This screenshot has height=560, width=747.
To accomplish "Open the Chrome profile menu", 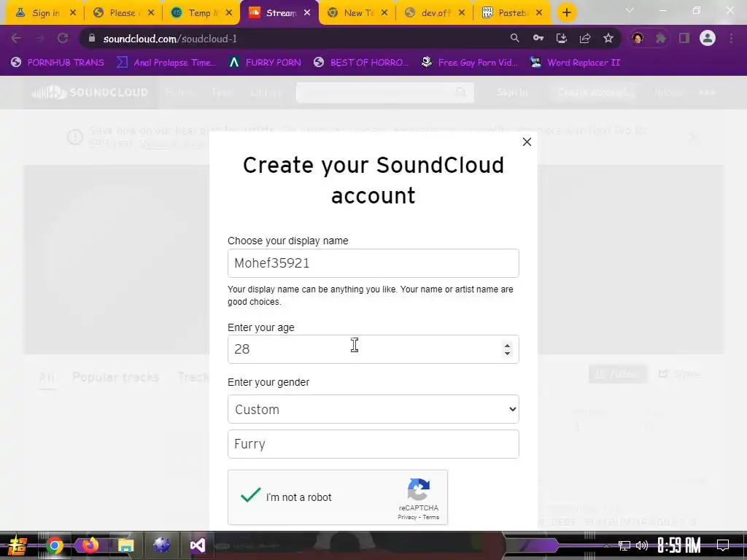I will point(708,38).
